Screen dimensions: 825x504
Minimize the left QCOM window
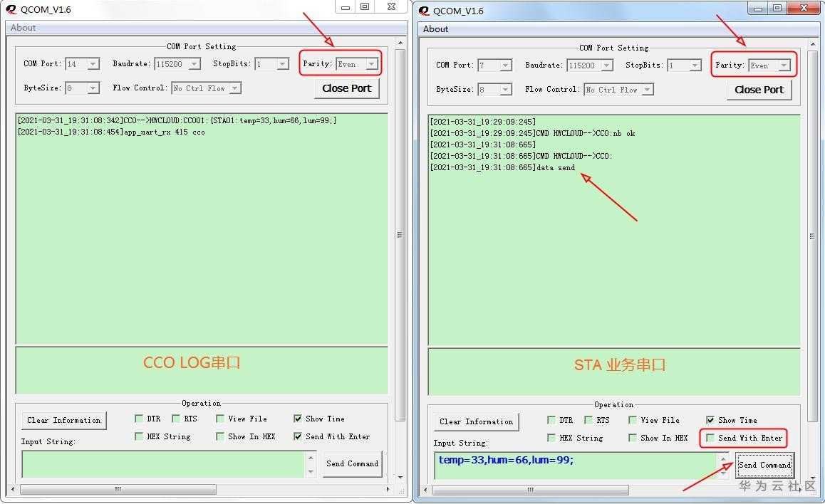[346, 7]
